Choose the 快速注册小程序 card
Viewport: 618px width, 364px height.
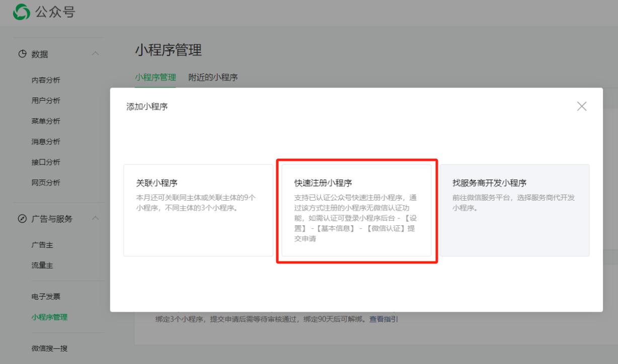[356, 210]
